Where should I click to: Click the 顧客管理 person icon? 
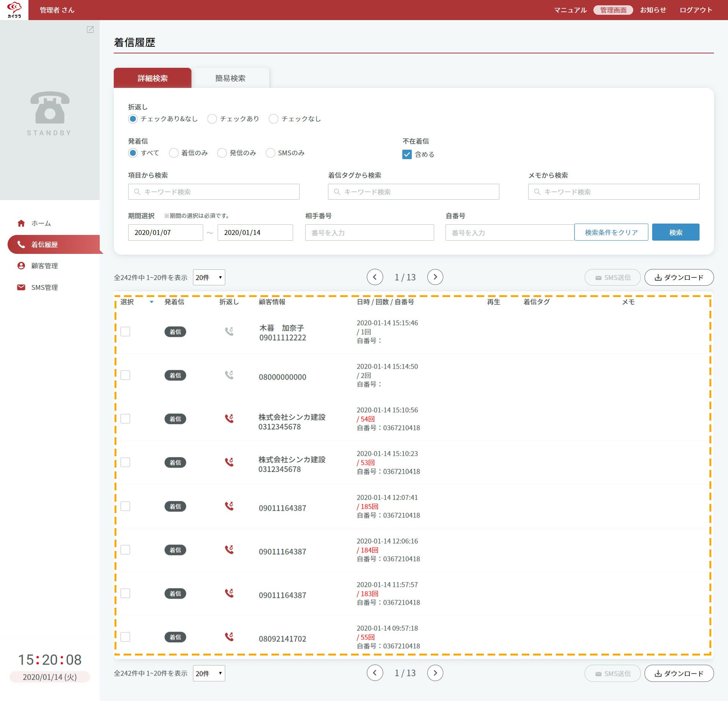click(x=21, y=266)
